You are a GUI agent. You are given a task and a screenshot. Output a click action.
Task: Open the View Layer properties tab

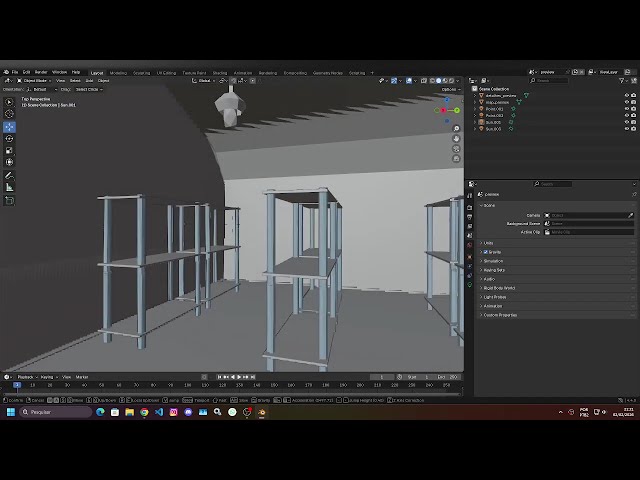click(x=469, y=227)
